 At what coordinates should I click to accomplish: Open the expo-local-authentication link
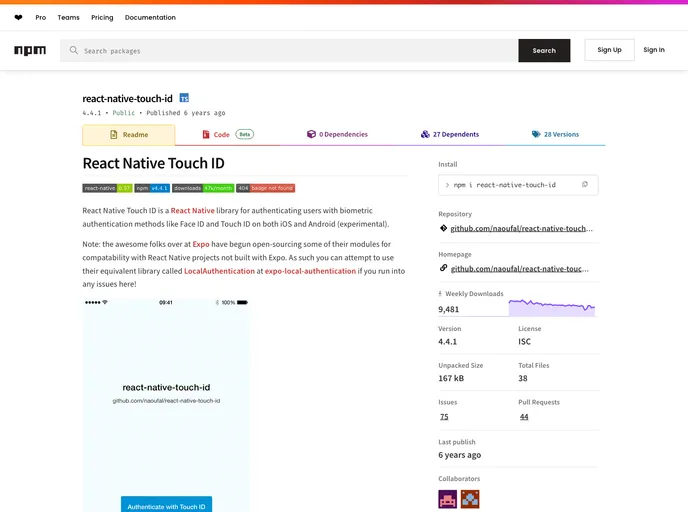pyautogui.click(x=310, y=271)
